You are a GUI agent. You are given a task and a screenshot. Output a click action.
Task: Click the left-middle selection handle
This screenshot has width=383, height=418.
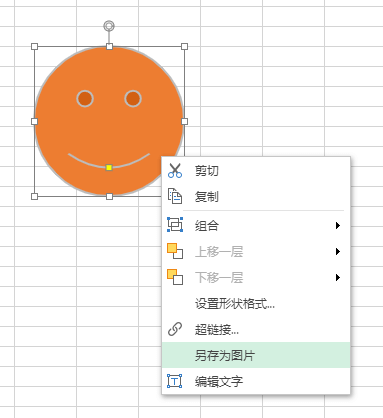pyautogui.click(x=34, y=121)
